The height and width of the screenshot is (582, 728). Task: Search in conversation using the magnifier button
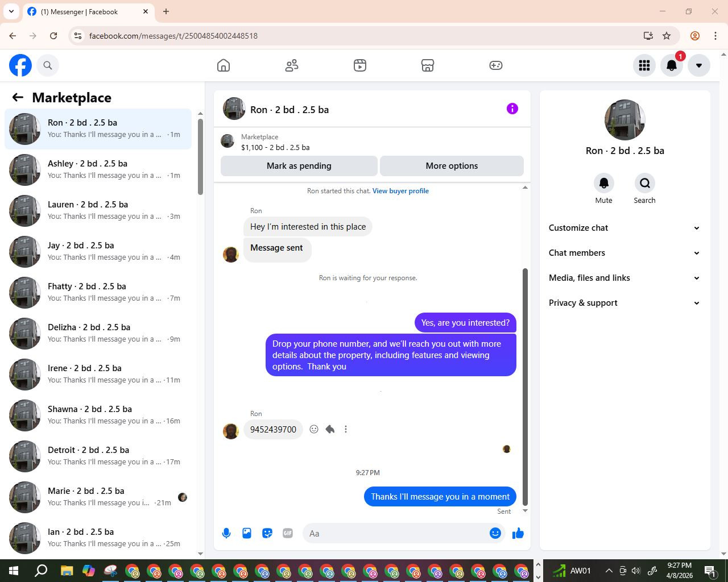click(x=645, y=183)
